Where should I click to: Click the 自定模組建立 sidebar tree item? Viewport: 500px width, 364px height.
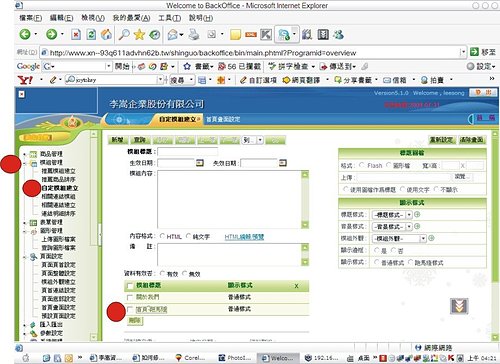tap(60, 188)
